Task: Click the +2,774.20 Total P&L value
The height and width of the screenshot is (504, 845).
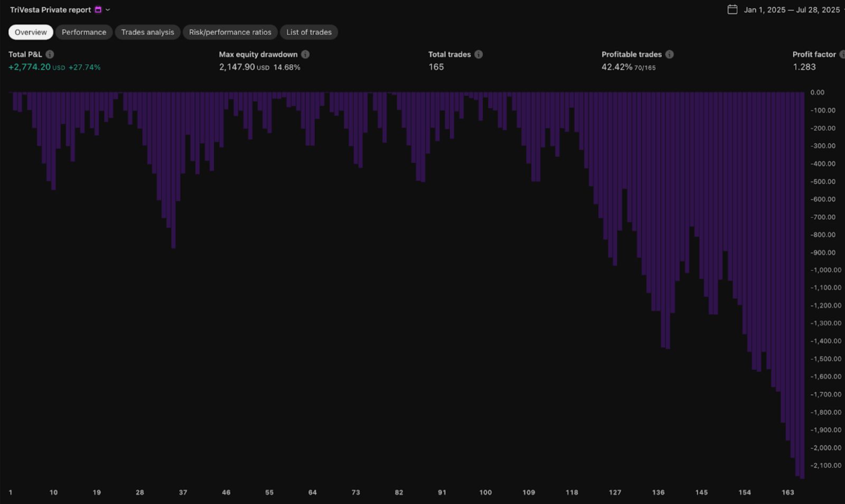Action: (30, 67)
